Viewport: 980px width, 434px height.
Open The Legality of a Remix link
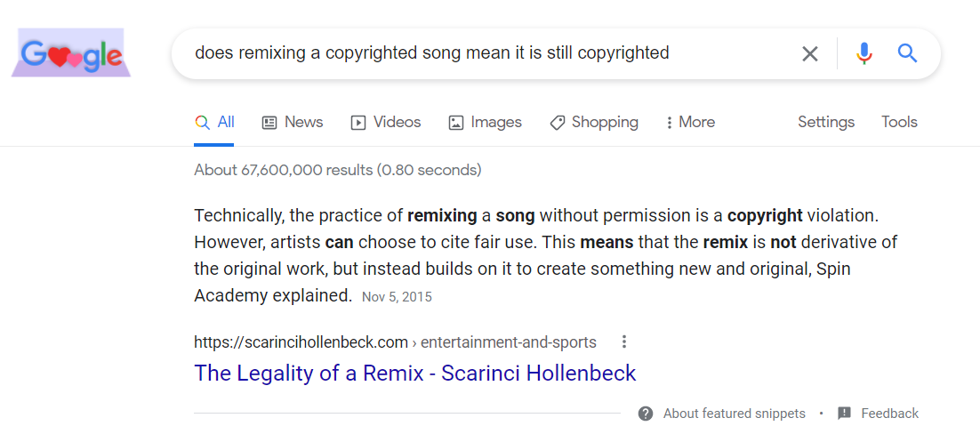(414, 373)
